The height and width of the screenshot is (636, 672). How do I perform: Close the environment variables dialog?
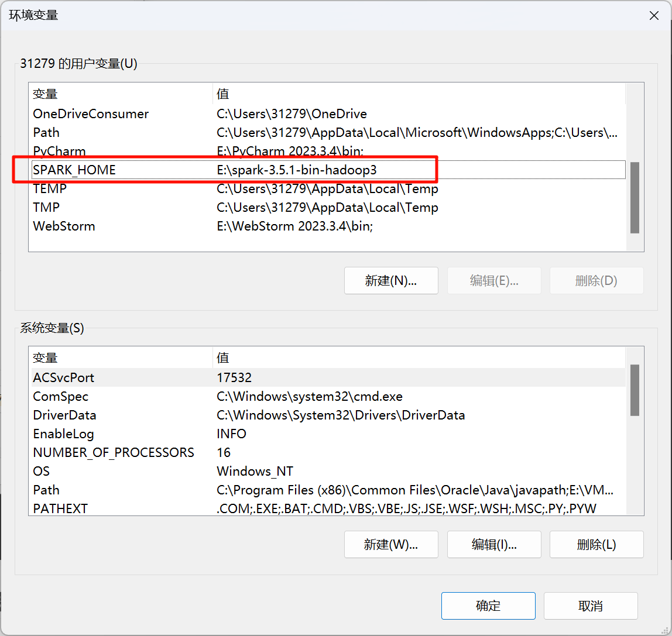point(654,16)
